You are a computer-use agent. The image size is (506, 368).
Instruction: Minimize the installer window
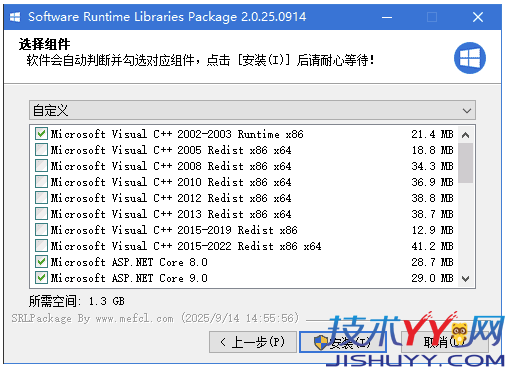[387, 17]
